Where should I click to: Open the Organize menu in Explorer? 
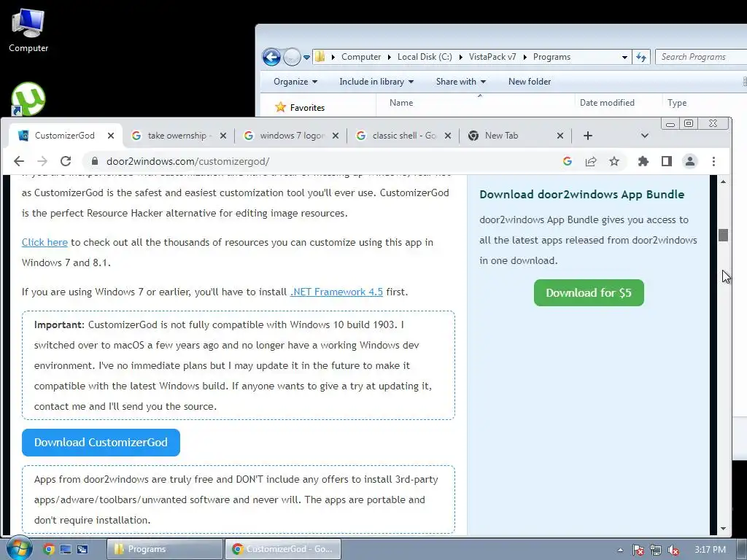tap(295, 82)
